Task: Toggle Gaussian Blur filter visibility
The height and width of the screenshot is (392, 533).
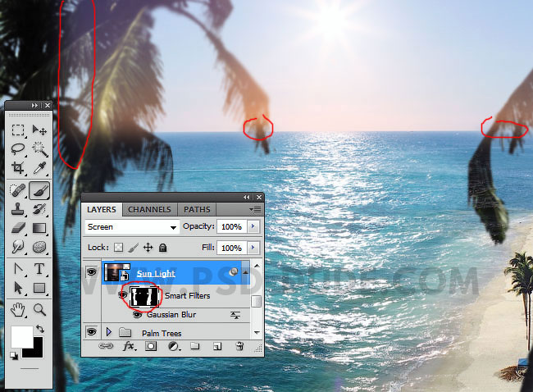Action: (137, 314)
